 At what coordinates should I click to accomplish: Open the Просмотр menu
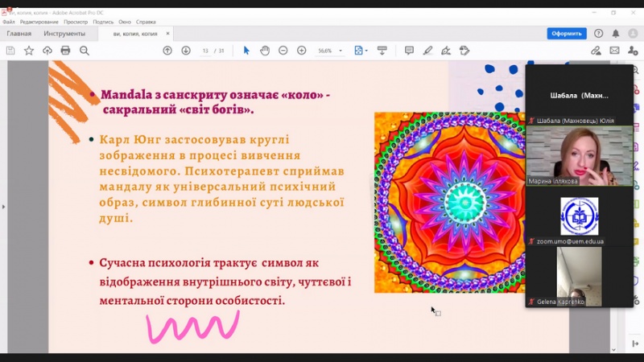[x=75, y=22]
